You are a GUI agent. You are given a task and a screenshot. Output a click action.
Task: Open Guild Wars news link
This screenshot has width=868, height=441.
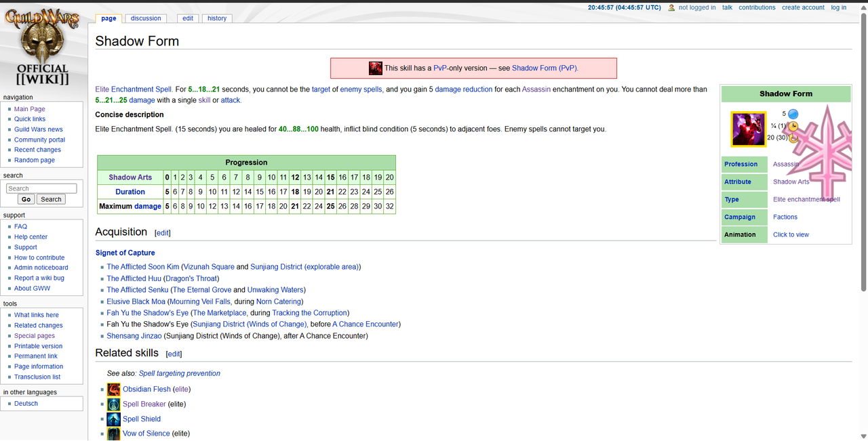tap(39, 129)
